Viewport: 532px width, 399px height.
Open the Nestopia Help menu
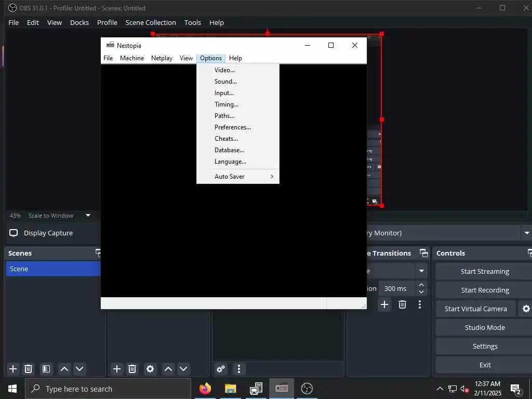[x=235, y=58]
